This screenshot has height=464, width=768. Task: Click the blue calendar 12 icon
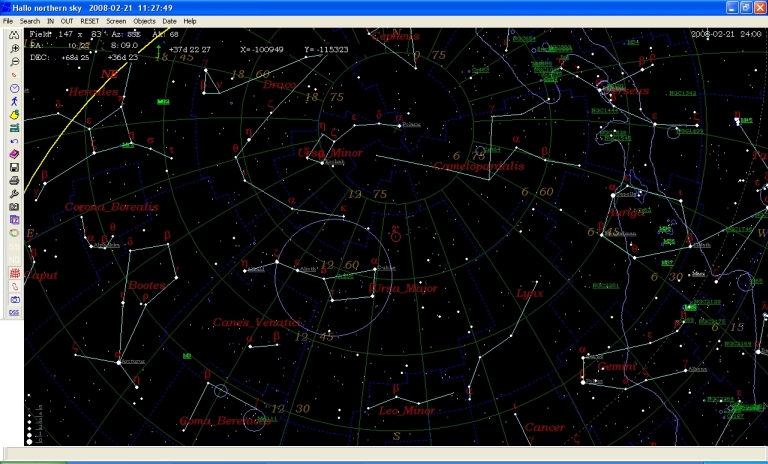pyautogui.click(x=14, y=220)
